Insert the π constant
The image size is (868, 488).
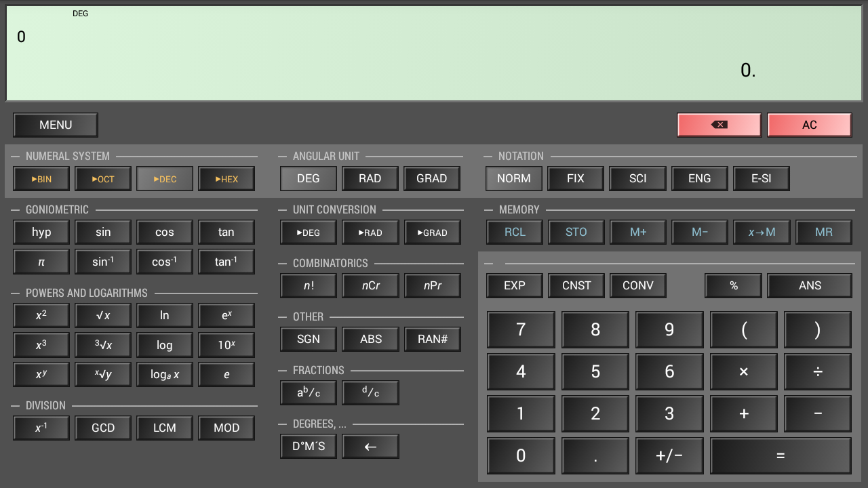(41, 262)
